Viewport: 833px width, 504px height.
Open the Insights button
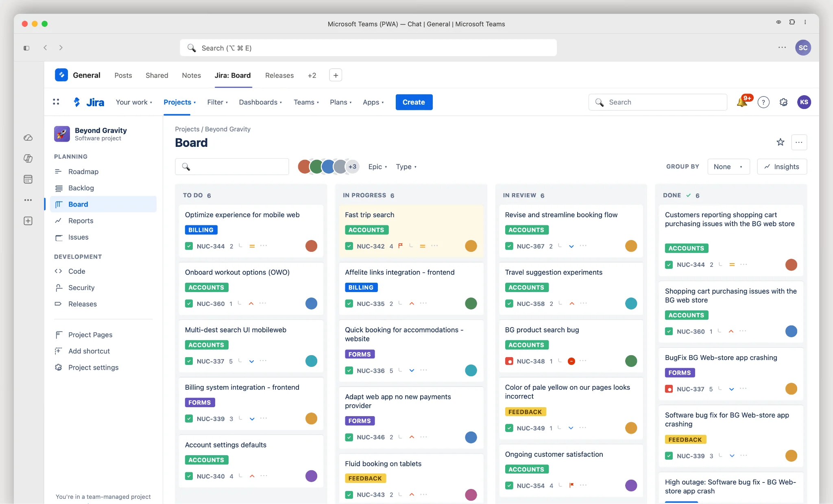pyautogui.click(x=782, y=166)
